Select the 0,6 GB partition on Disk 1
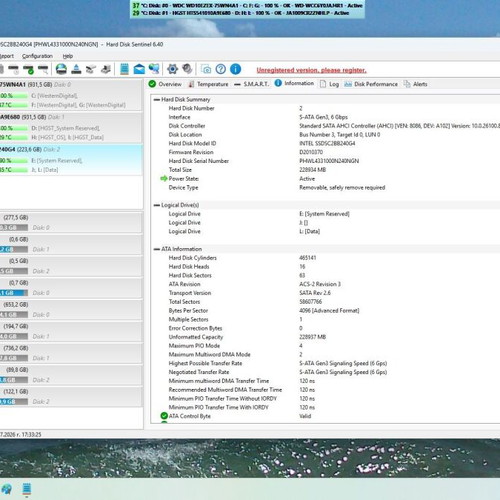The image size is (500, 500). pyautogui.click(x=71, y=244)
